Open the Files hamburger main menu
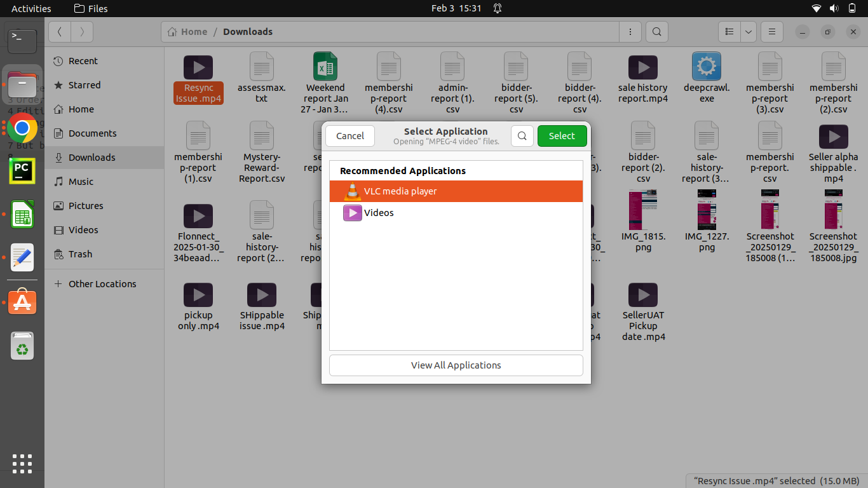The image size is (868, 488). (771, 32)
